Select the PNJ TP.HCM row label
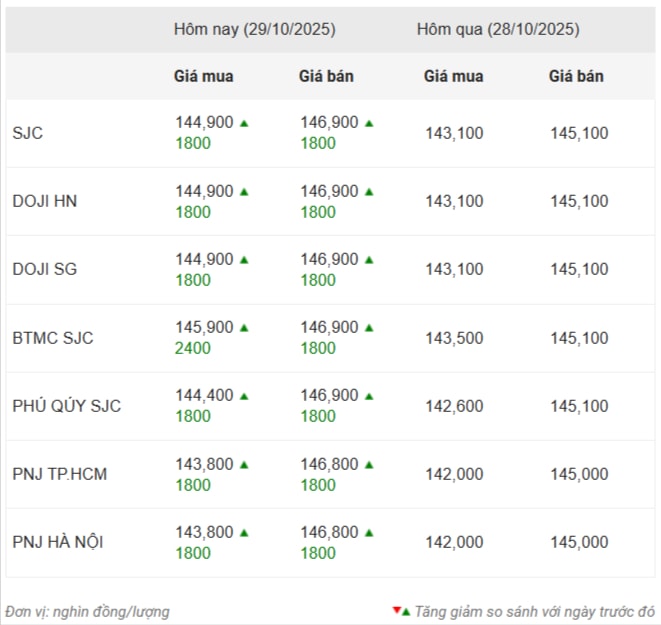 60,474
